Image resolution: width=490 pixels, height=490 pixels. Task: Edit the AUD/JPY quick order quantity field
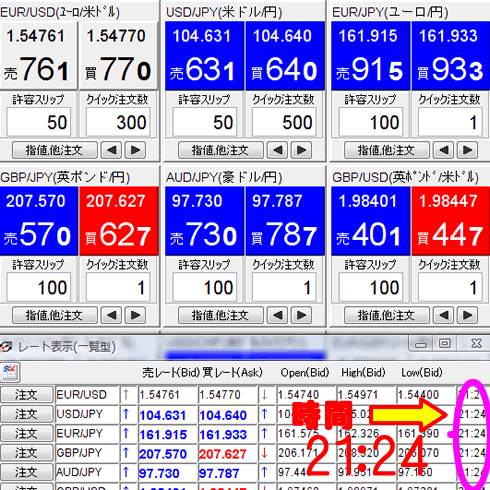pos(284,287)
